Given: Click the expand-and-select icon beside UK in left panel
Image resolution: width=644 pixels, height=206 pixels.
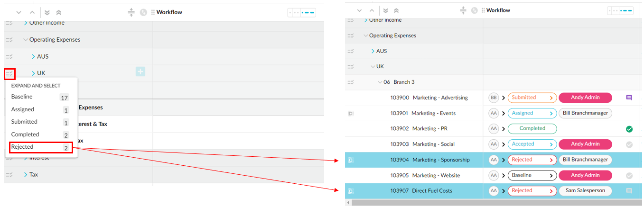Looking at the screenshot, I should point(9,73).
